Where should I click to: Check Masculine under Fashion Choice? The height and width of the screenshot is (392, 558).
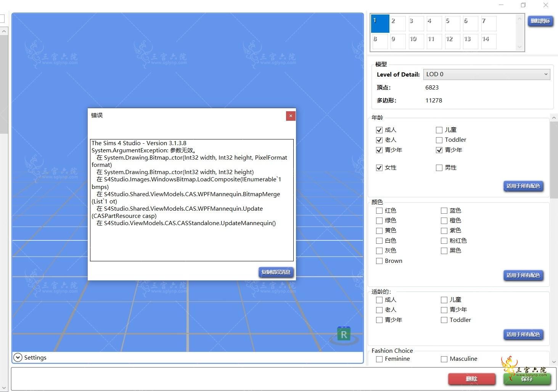(x=444, y=359)
